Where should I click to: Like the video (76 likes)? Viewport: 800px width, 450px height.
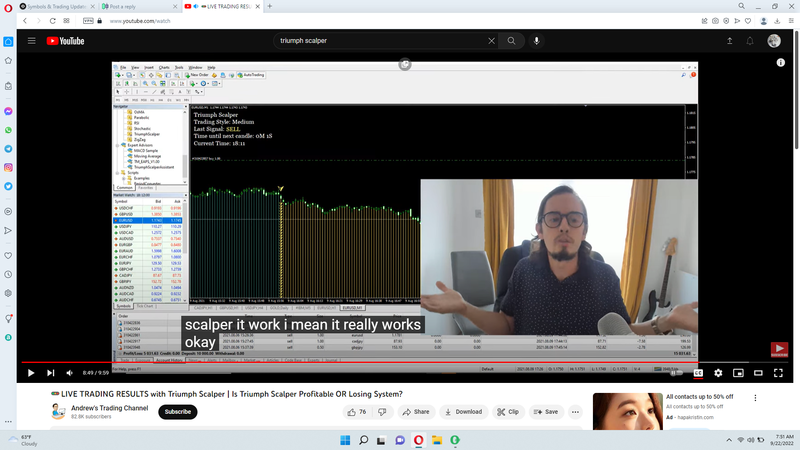click(x=357, y=412)
